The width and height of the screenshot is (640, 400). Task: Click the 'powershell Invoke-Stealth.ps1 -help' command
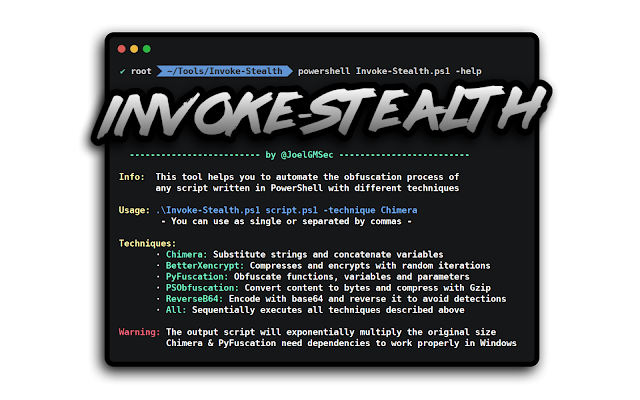click(389, 71)
